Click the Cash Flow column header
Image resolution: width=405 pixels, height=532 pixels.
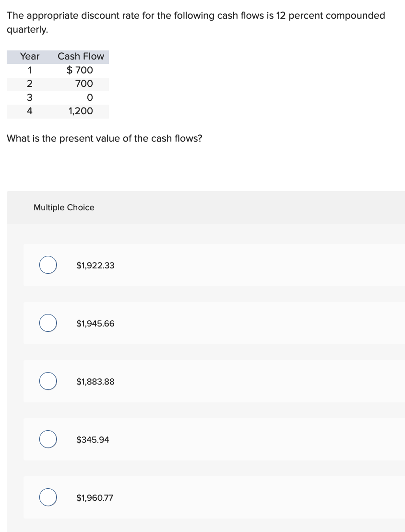[x=80, y=56]
